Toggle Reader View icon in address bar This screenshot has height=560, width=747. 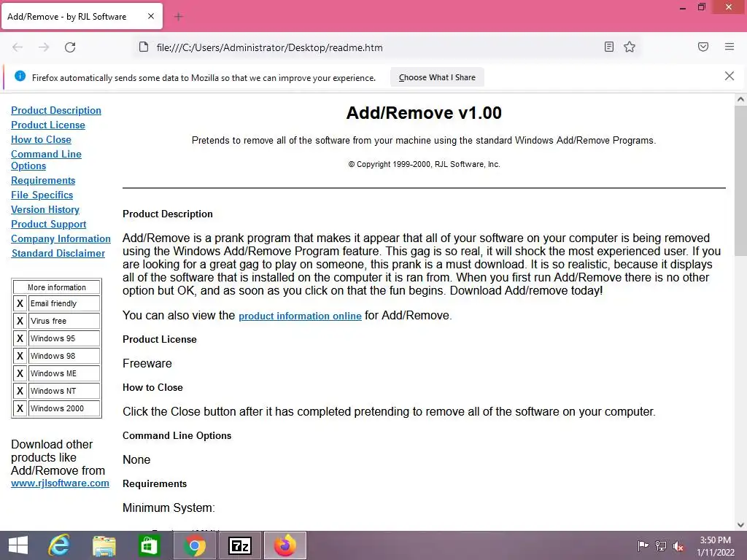point(609,47)
